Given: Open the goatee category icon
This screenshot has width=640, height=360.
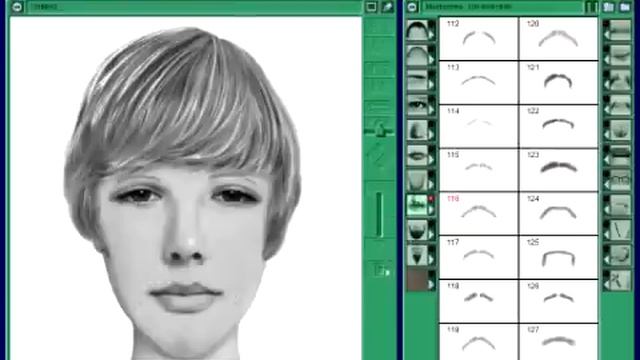Looking at the screenshot, I should (x=417, y=255).
